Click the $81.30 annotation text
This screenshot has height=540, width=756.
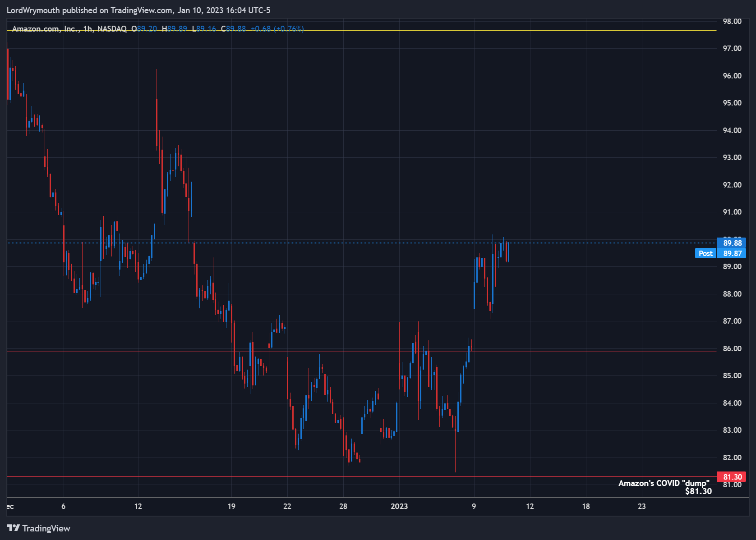[x=698, y=491]
